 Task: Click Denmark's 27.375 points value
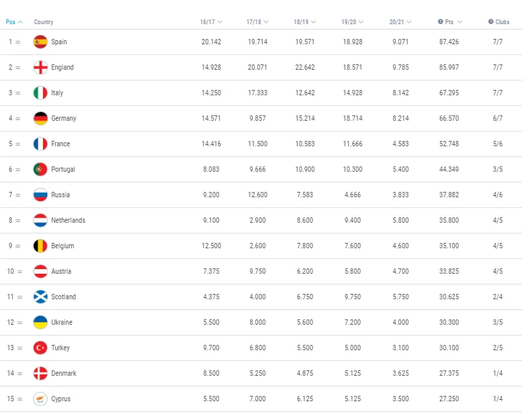(x=448, y=373)
